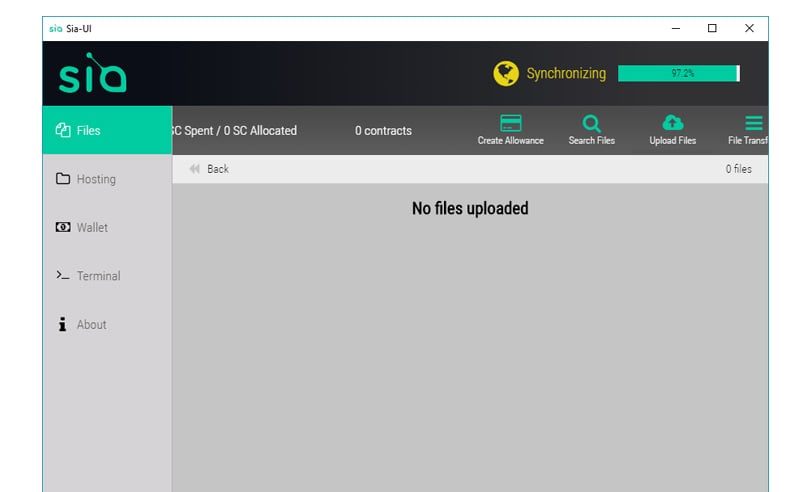The image size is (808, 492).
Task: Maximize the Sia-UI window
Action: point(712,28)
